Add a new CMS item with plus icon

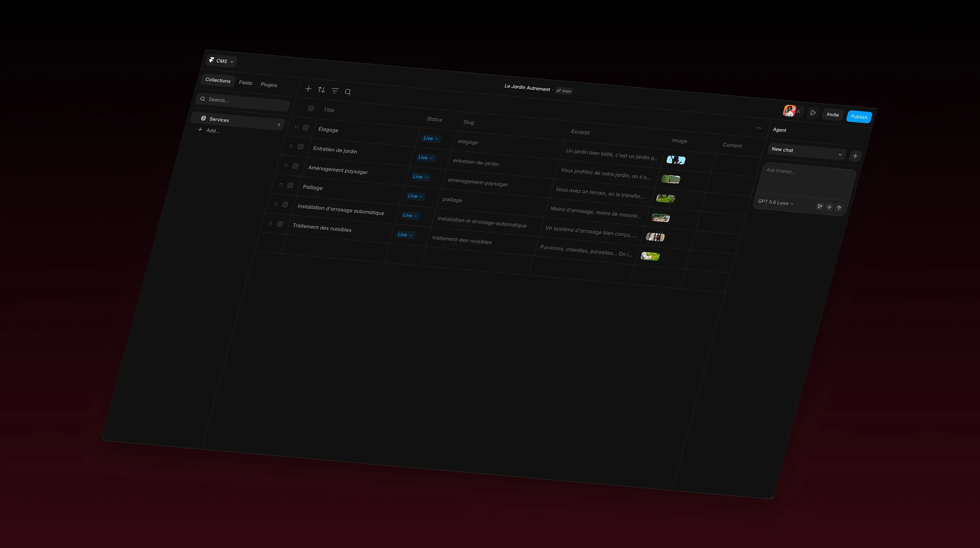[x=308, y=89]
